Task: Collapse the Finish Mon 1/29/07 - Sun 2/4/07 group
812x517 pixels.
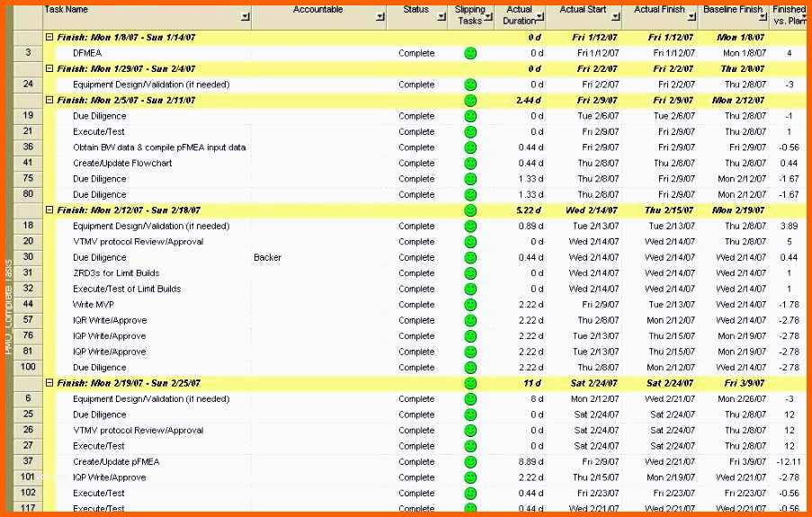Action: (49, 68)
